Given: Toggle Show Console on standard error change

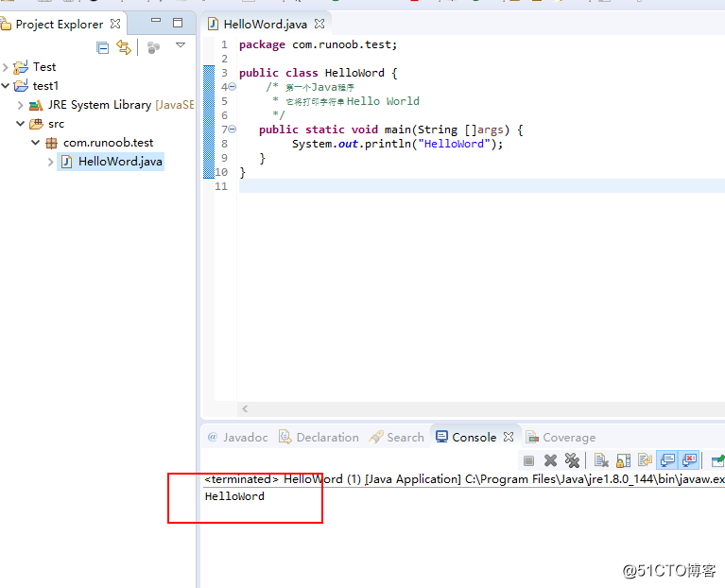Looking at the screenshot, I should (x=689, y=460).
